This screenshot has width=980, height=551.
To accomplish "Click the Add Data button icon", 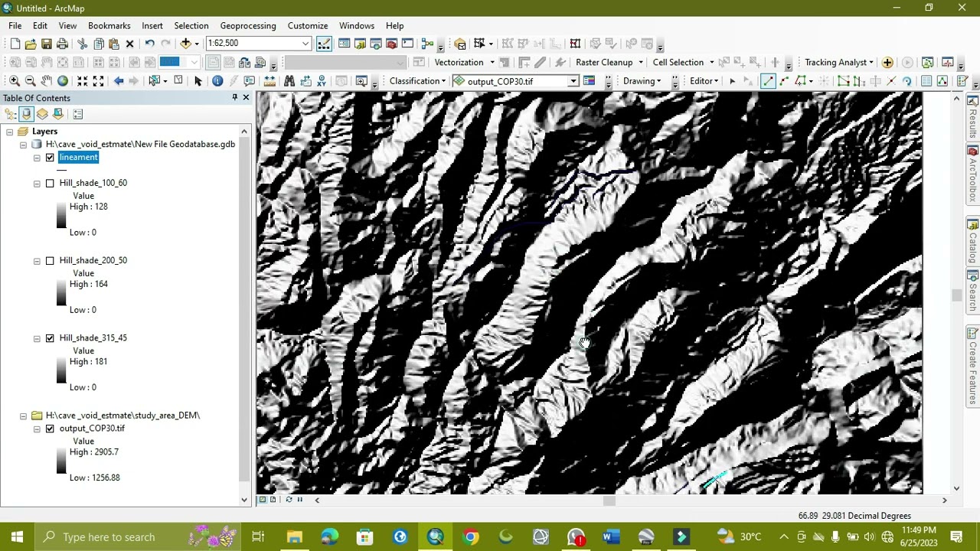I will click(x=185, y=44).
